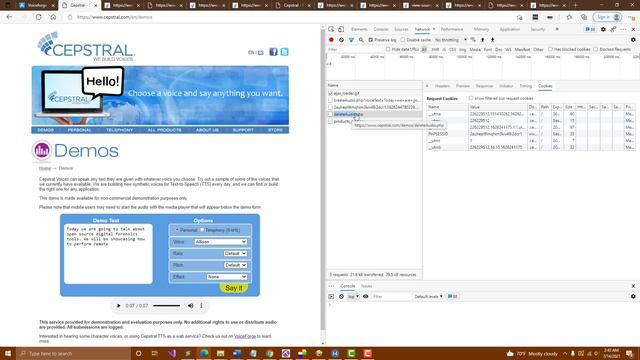Select the Personal radio option

(177, 230)
